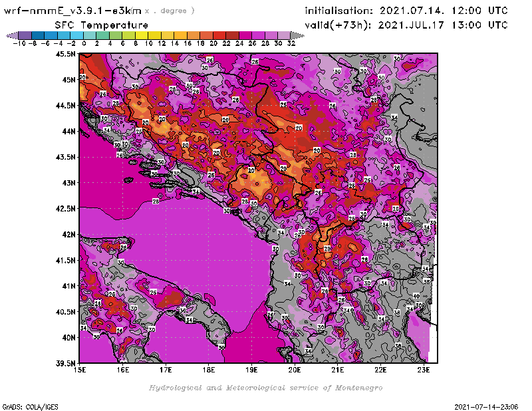
Task: Click the '43.5N' latitude label
Action: click(65, 157)
